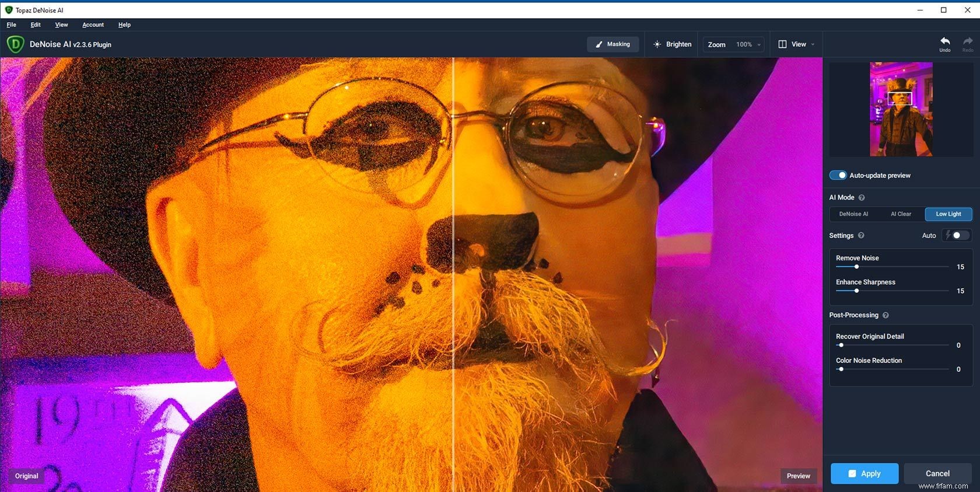Click the Redo arrow
Viewport: 980px width, 492px height.
[968, 44]
